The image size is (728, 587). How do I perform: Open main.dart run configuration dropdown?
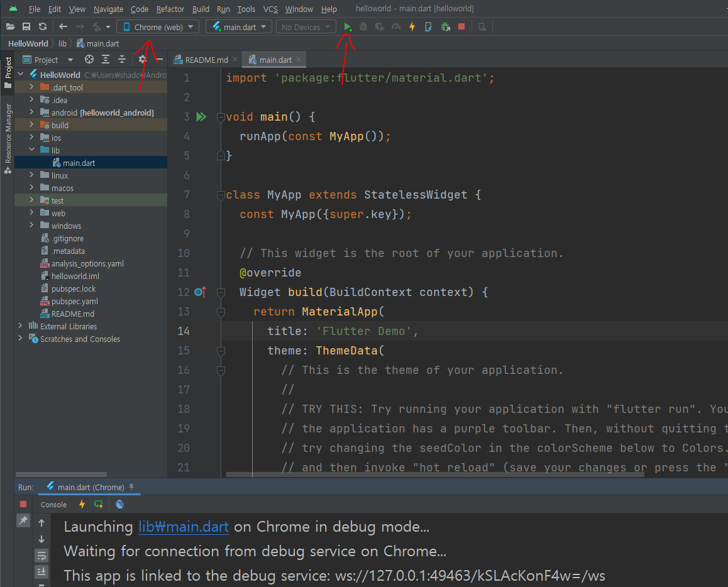(239, 27)
